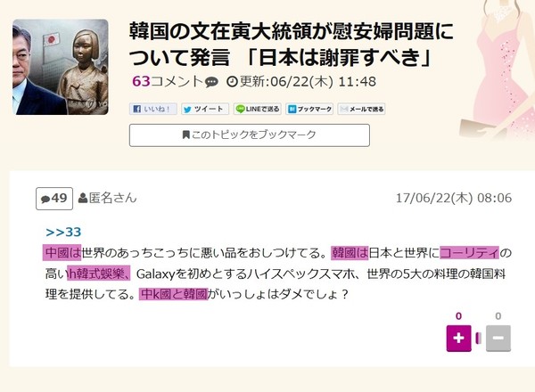
Task: Click the highlighted word クオーリティ in the comment
Action: (469, 253)
